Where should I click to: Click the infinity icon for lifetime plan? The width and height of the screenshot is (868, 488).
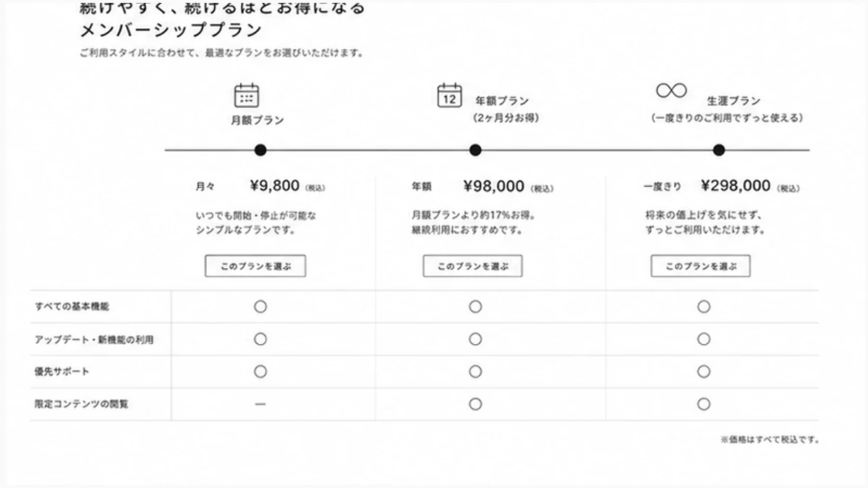[x=671, y=90]
